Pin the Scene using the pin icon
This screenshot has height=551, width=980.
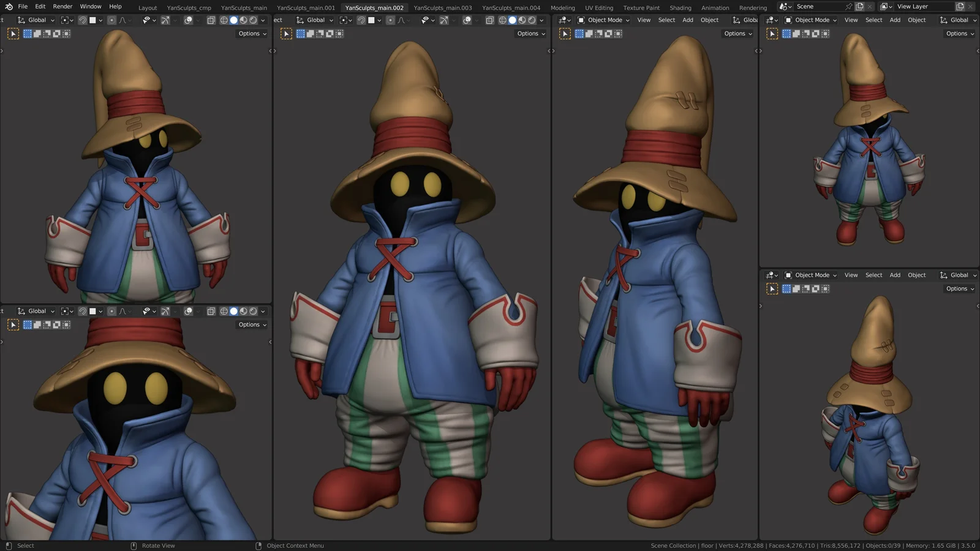click(848, 7)
